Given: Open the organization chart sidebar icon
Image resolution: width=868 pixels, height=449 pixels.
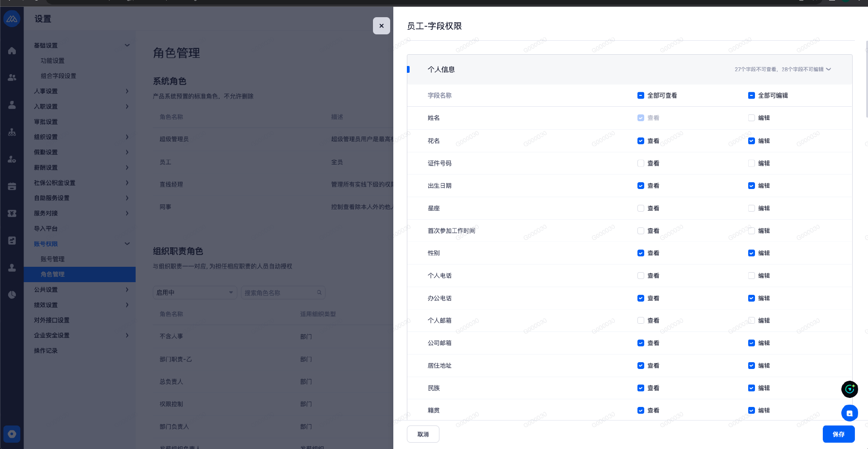Looking at the screenshot, I should (x=12, y=132).
